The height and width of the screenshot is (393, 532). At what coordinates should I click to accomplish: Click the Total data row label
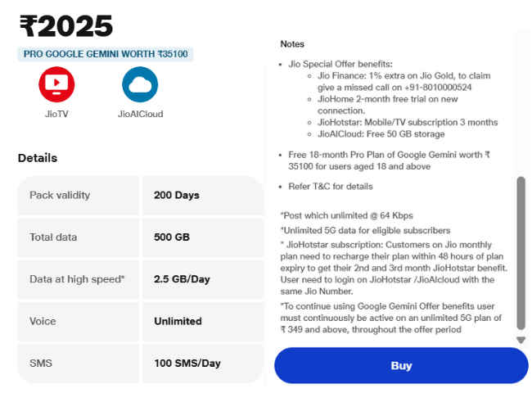tap(53, 237)
